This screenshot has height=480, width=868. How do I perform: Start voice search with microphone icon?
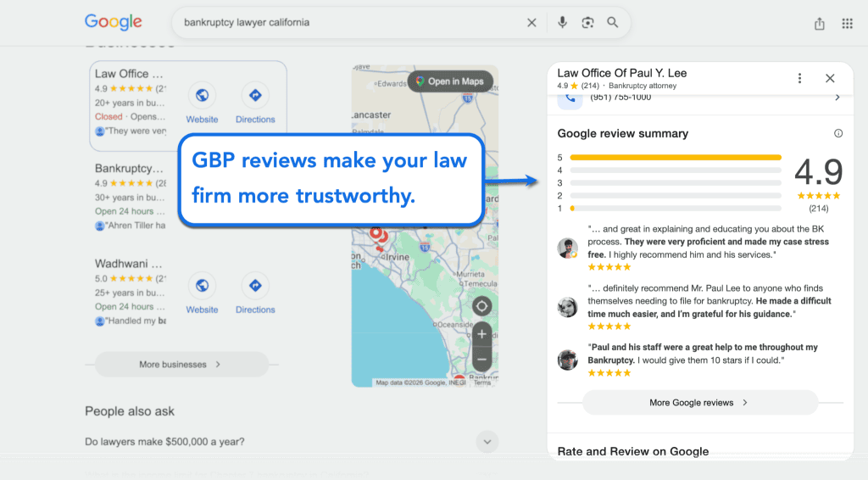(x=562, y=22)
